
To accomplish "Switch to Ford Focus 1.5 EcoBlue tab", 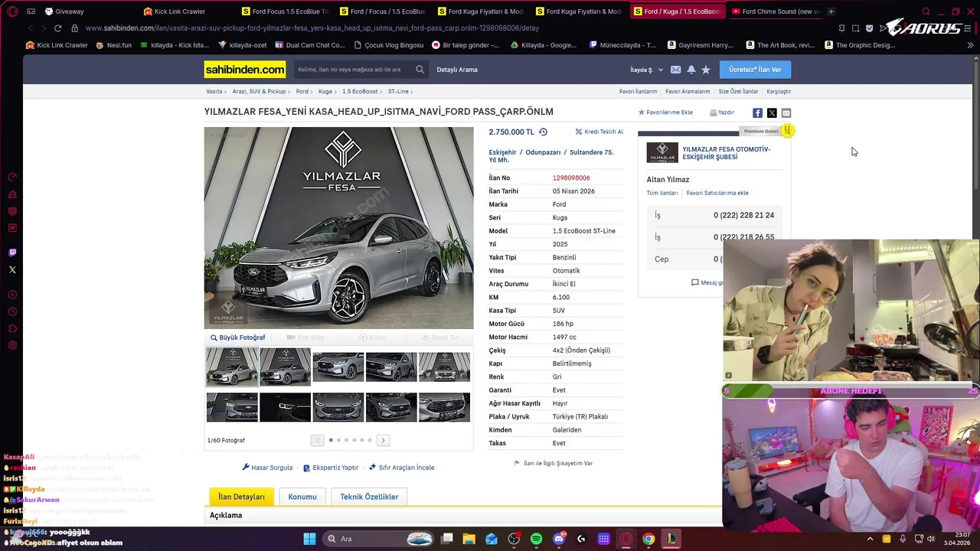I will point(285,11).
